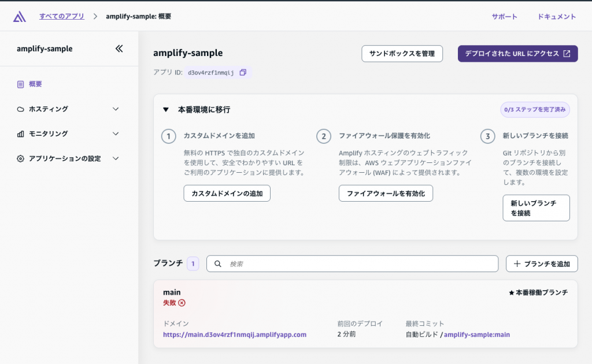The height and width of the screenshot is (364, 592).
Task: Click the magnifying glass icon in branch search
Action: (217, 263)
